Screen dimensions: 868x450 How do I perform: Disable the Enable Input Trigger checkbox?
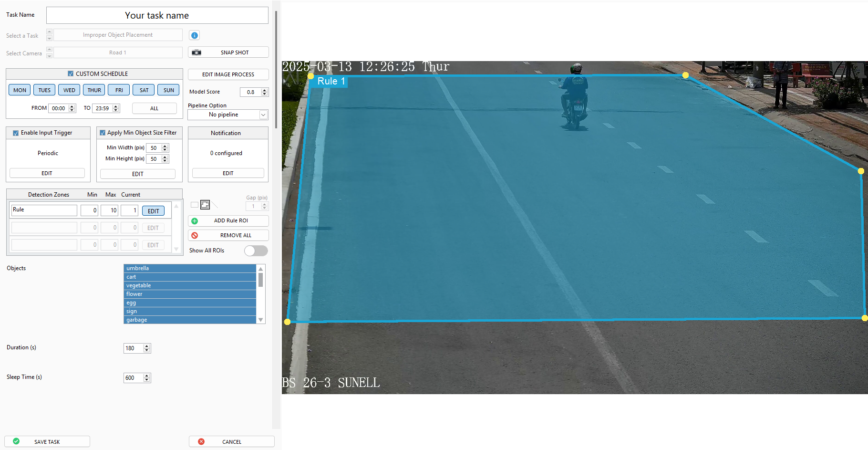coord(16,133)
